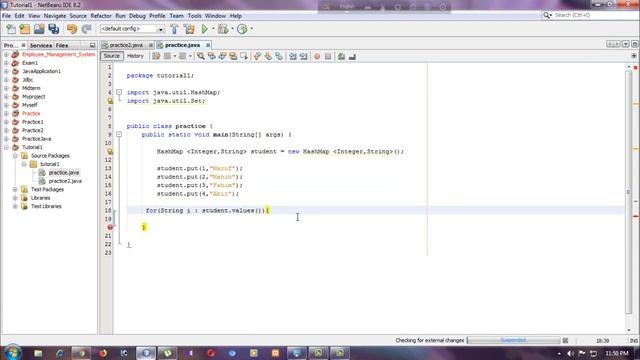The width and height of the screenshot is (640, 360).
Task: Click the Stop Macro Recording icon
Action: click(x=328, y=56)
